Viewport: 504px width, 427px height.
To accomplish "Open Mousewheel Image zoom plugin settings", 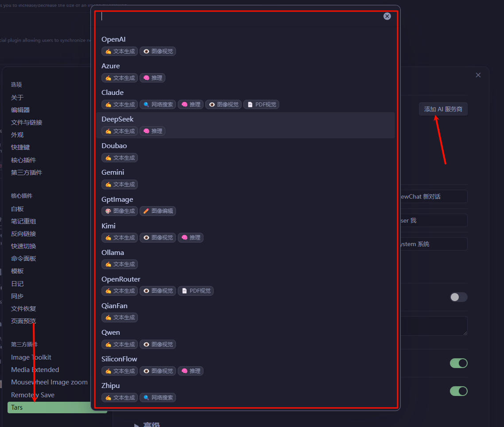I will 48,382.
